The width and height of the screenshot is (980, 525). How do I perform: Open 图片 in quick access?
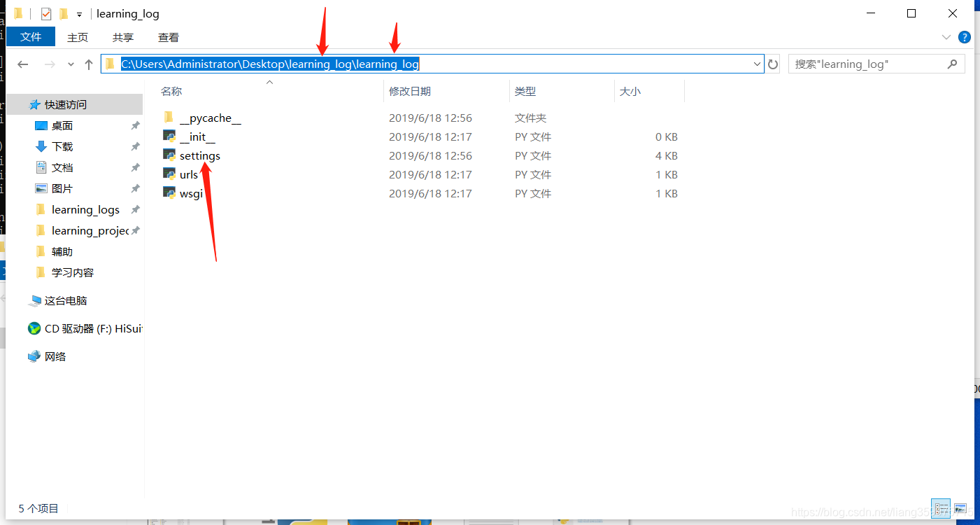coord(62,188)
